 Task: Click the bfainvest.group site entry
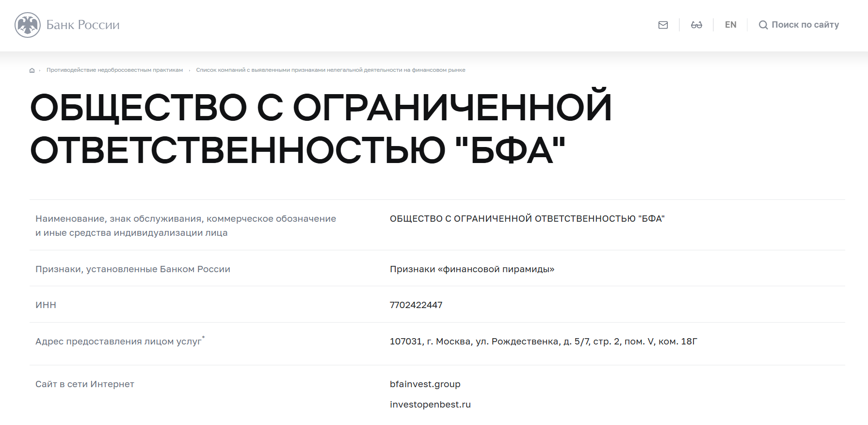(x=425, y=384)
